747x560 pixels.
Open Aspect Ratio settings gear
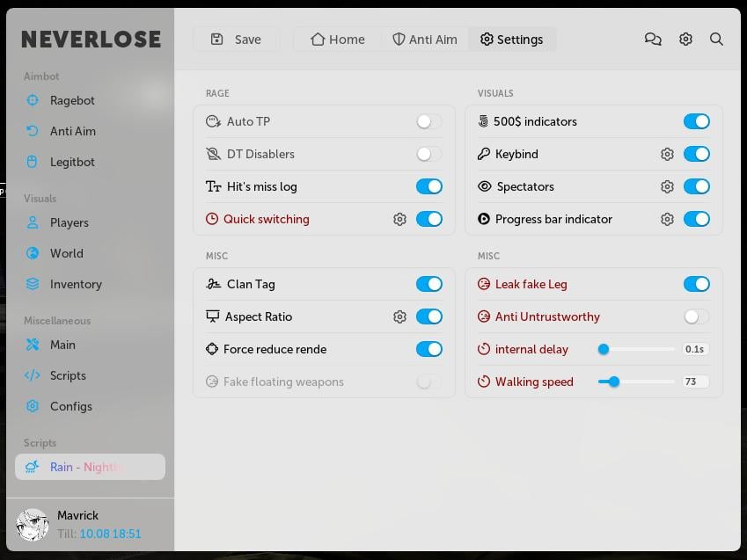tap(400, 316)
